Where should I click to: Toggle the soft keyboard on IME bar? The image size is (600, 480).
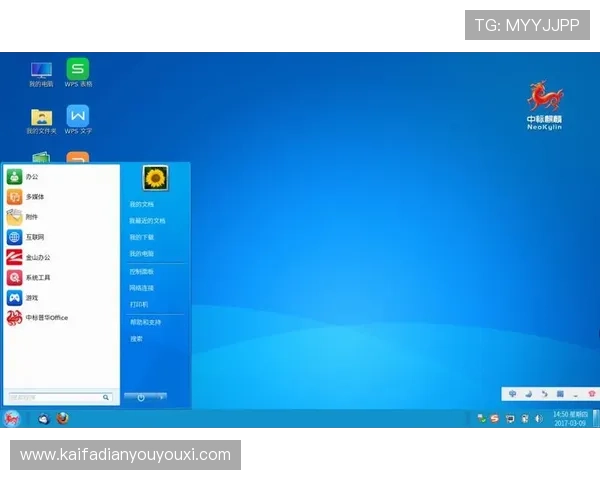click(560, 394)
